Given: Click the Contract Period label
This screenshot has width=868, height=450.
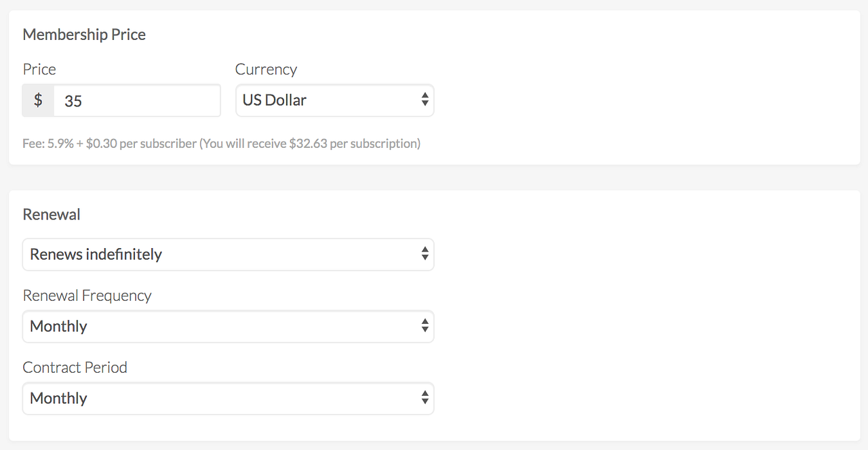Looking at the screenshot, I should coord(75,367).
